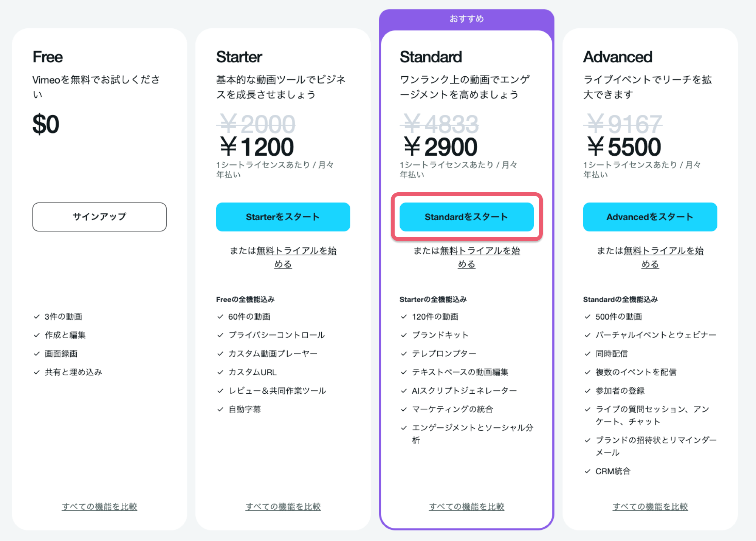Click the Free plan heading

(x=48, y=57)
